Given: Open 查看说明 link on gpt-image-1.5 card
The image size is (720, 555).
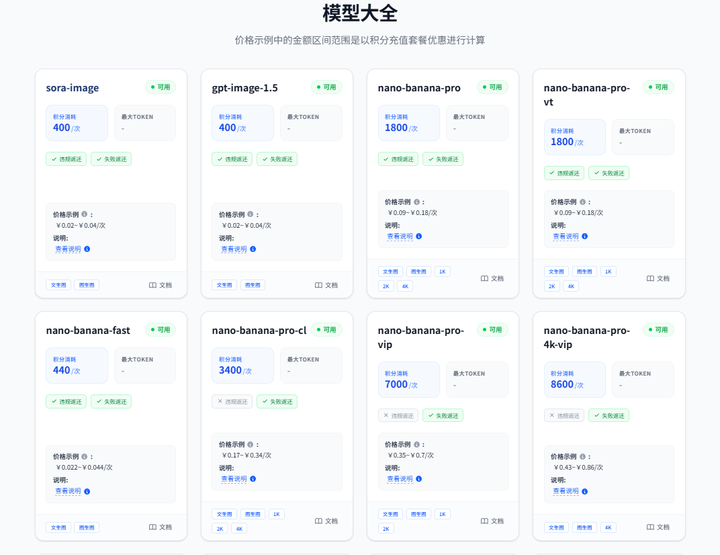Looking at the screenshot, I should click(x=234, y=249).
